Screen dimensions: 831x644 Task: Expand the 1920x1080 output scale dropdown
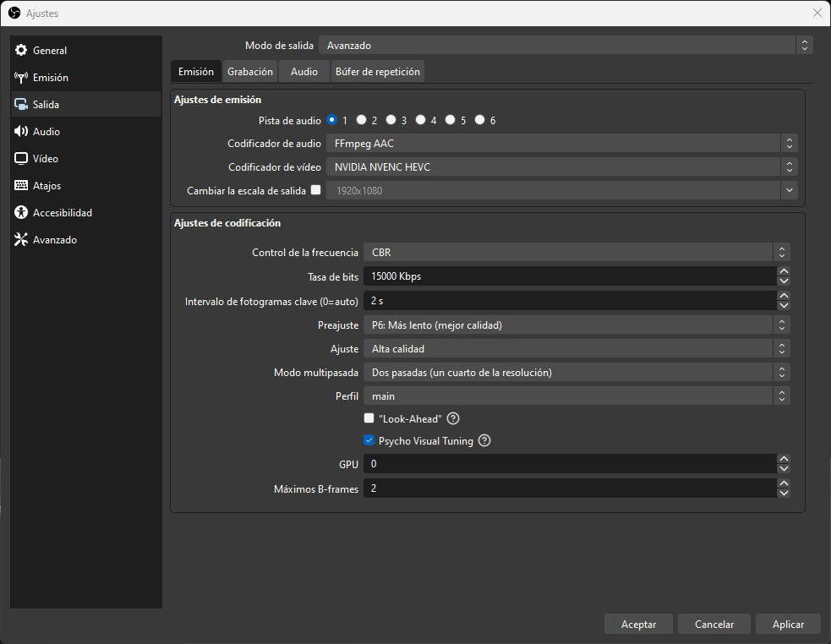789,190
